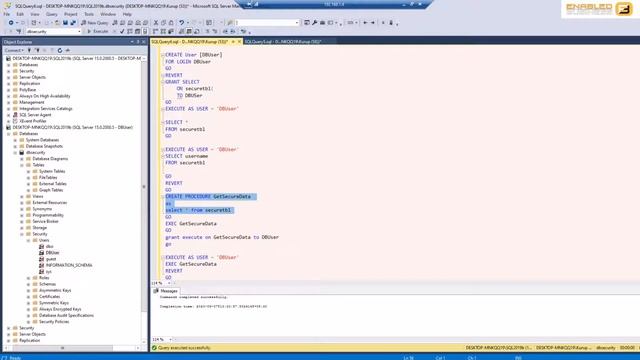Open the Tools menu

[89, 14]
